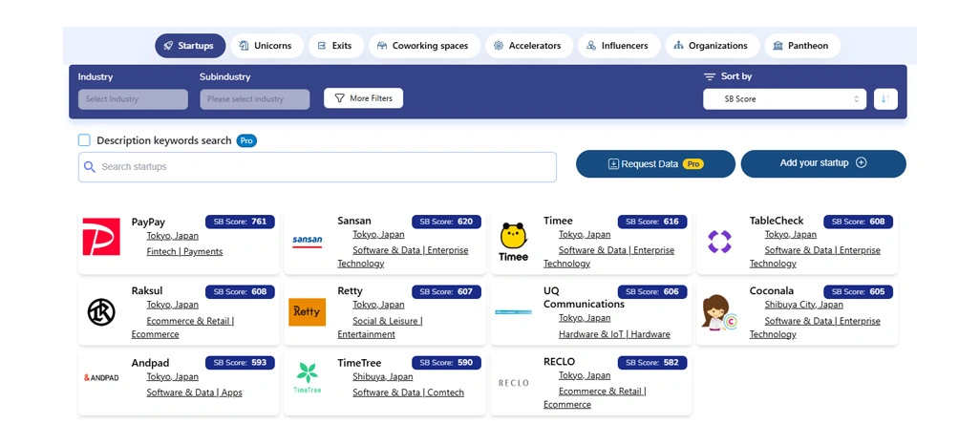Click Shibuya, Japan link under TimeTree
This screenshot has height=445, width=980.
pyautogui.click(x=382, y=376)
